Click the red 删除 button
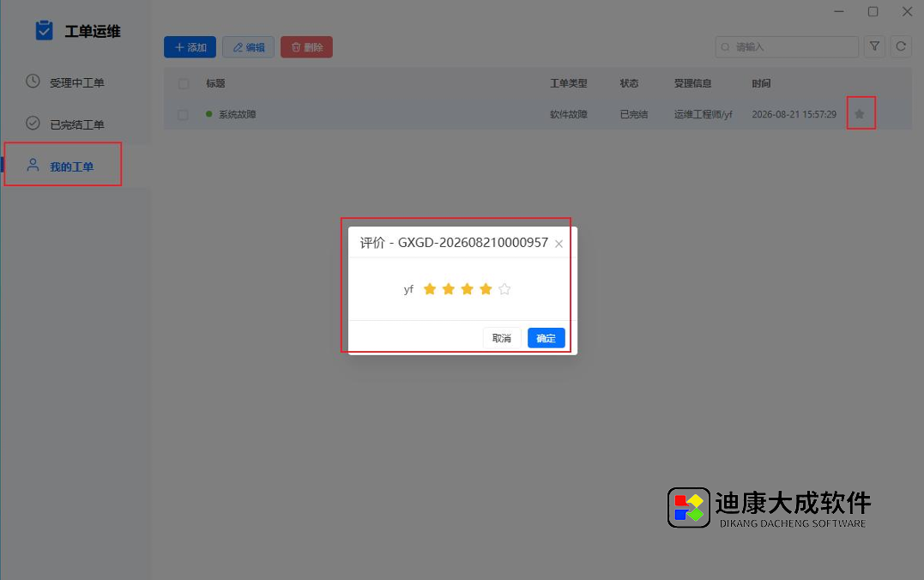 coord(306,47)
